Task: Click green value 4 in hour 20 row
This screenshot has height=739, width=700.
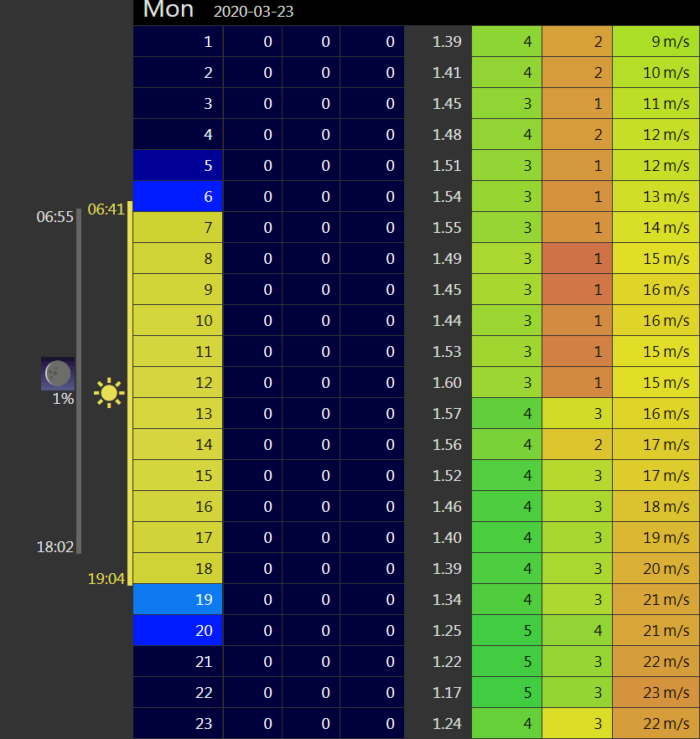Action: point(578,631)
